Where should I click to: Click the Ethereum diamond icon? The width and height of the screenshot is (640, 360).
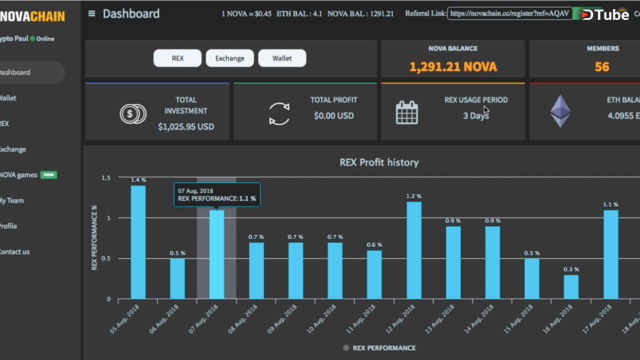tap(560, 111)
